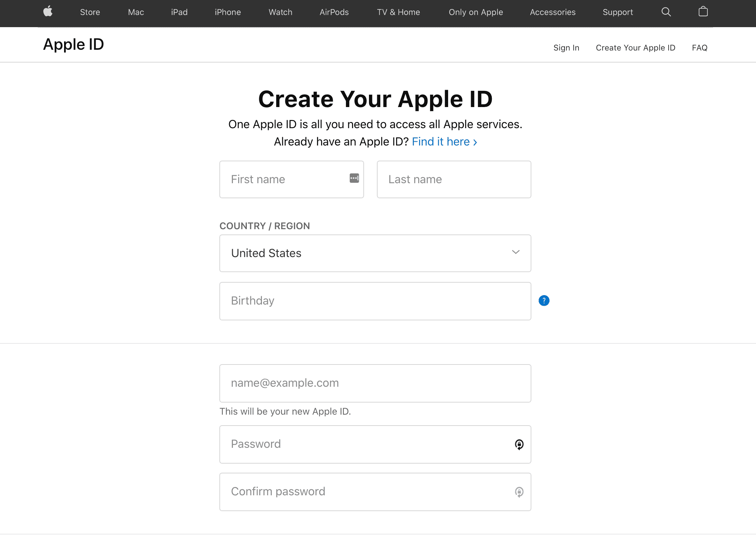The height and width of the screenshot is (536, 756).
Task: Open the Mac navigation item
Action: [x=136, y=12]
